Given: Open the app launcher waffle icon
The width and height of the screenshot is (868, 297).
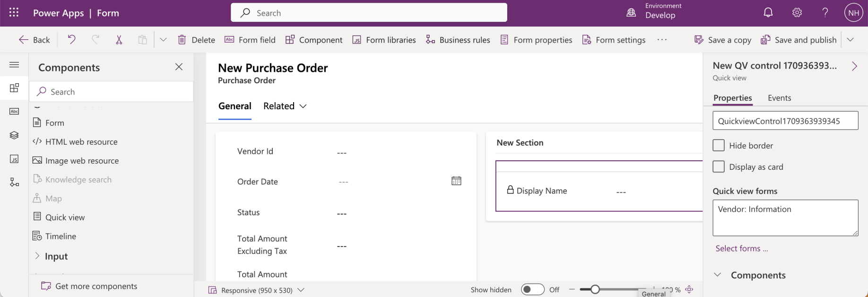Looking at the screenshot, I should coord(14,13).
